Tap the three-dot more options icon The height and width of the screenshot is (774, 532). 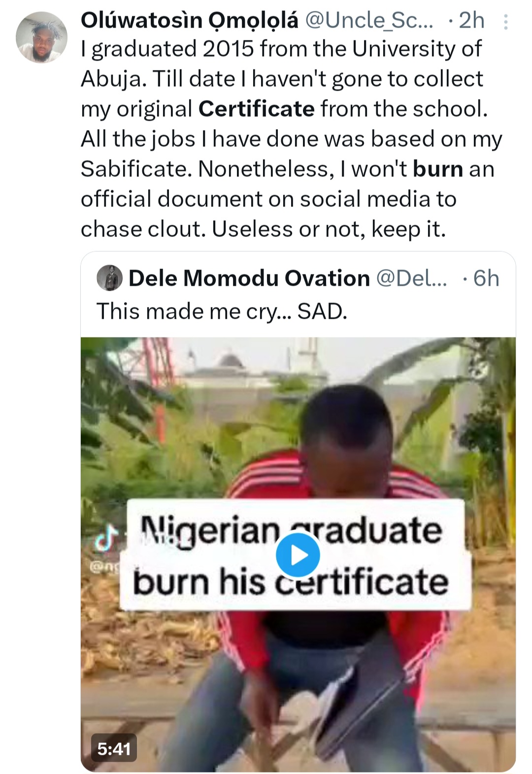(505, 22)
